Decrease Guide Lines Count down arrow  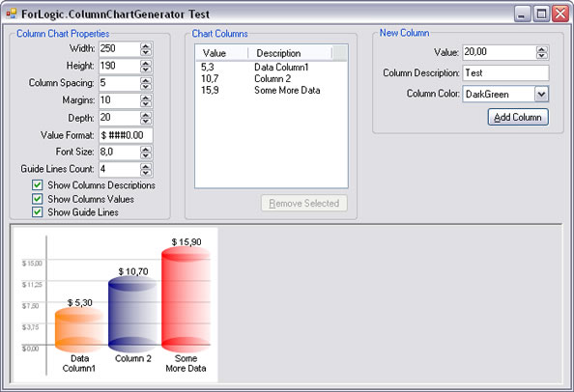pyautogui.click(x=146, y=172)
